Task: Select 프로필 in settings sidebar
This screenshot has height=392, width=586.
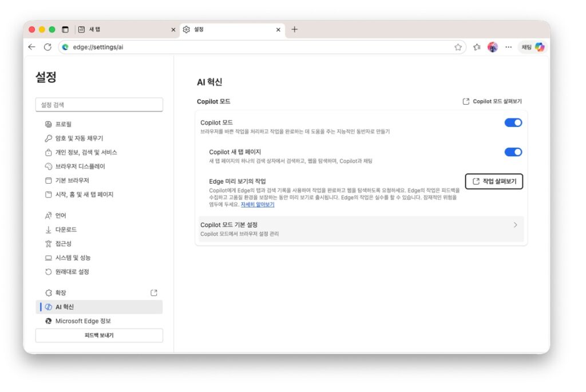Action: pyautogui.click(x=64, y=124)
